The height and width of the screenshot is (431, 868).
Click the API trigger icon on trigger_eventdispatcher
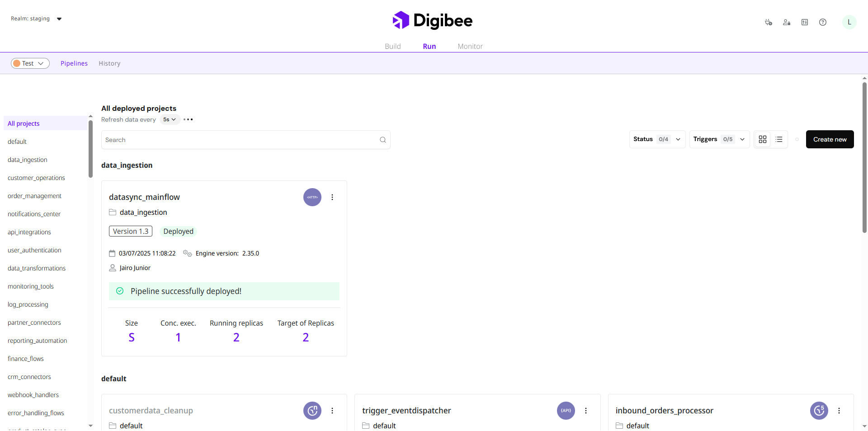coord(566,411)
